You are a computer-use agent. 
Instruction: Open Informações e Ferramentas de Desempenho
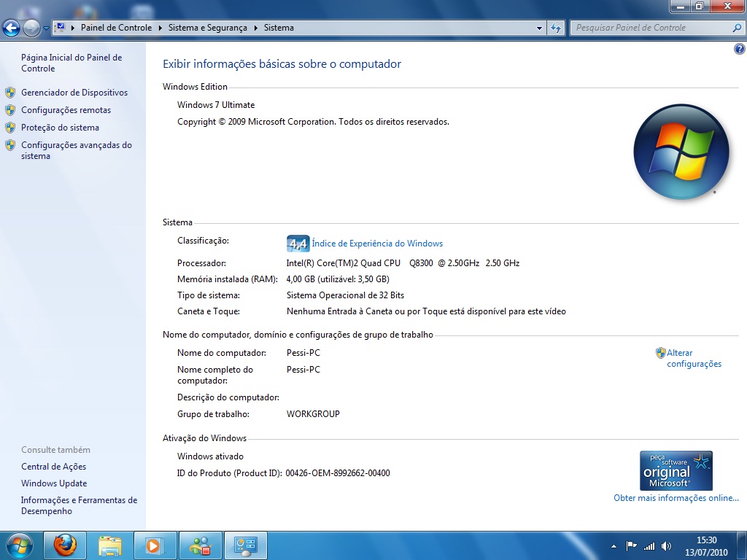79,505
